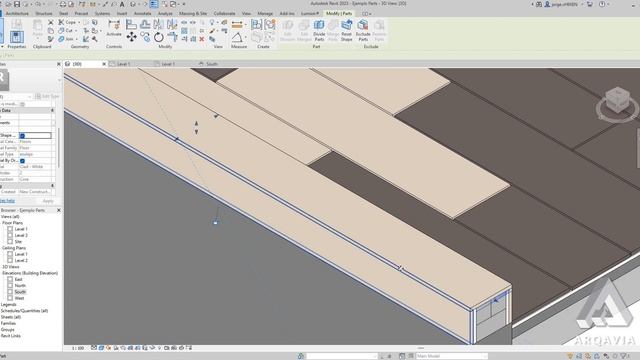Click the Help question mark icon in title bar
Screen dimensions: 640x360
click(602, 4)
